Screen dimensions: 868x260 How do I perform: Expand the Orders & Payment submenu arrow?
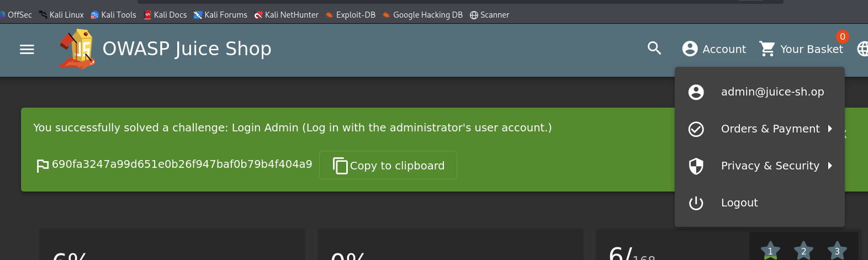(830, 129)
